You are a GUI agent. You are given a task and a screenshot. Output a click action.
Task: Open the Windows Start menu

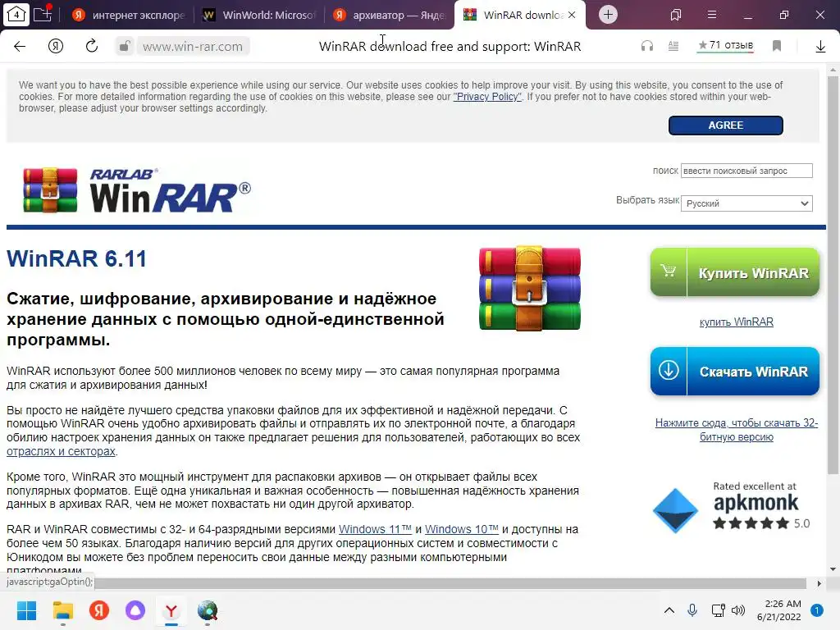[27, 610]
